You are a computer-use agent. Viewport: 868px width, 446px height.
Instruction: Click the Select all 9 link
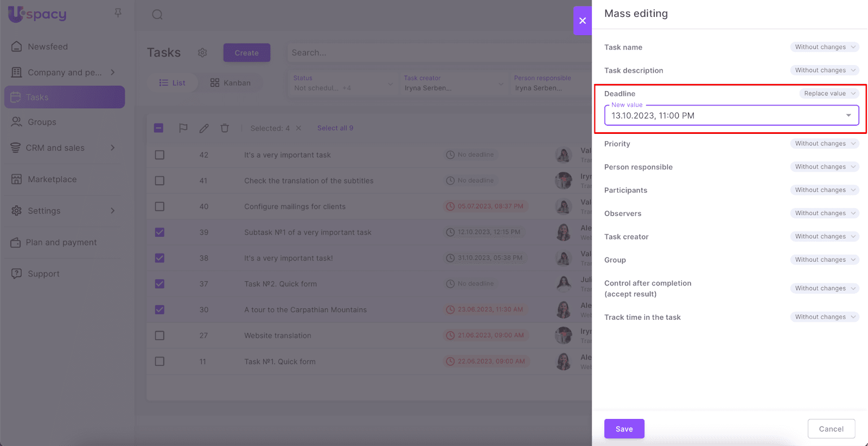coord(335,128)
